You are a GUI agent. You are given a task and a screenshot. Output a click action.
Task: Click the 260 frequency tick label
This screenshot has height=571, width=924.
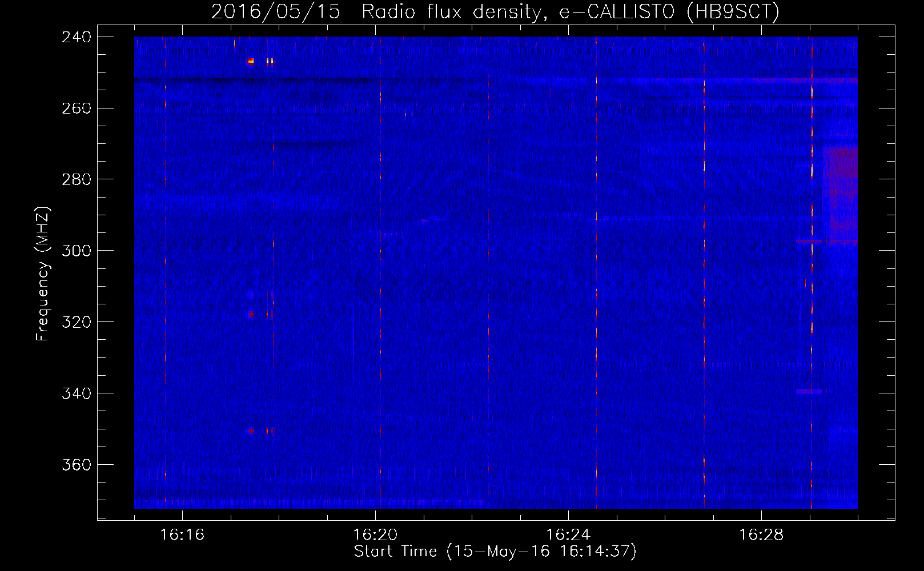pyautogui.click(x=77, y=108)
